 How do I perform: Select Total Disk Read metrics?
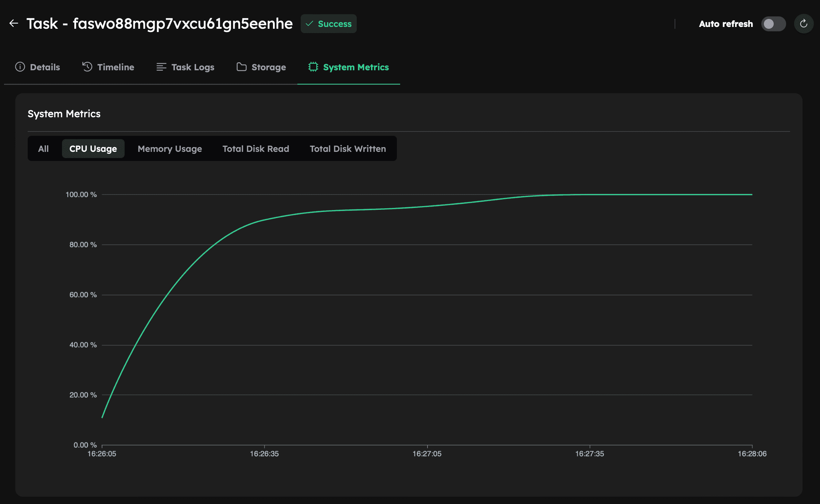point(255,149)
